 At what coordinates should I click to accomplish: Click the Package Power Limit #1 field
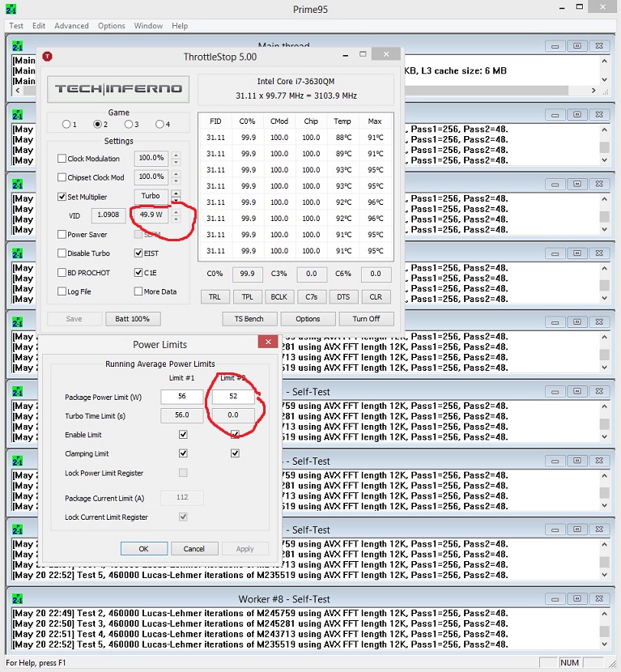click(181, 397)
